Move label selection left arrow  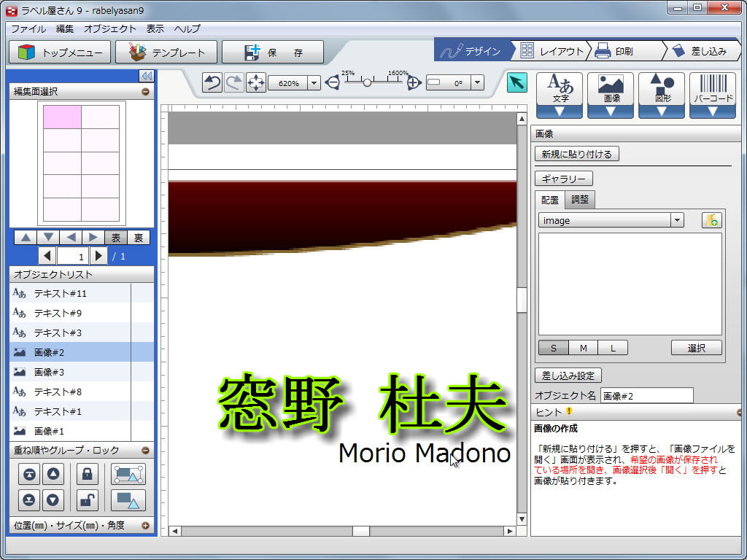(x=71, y=237)
